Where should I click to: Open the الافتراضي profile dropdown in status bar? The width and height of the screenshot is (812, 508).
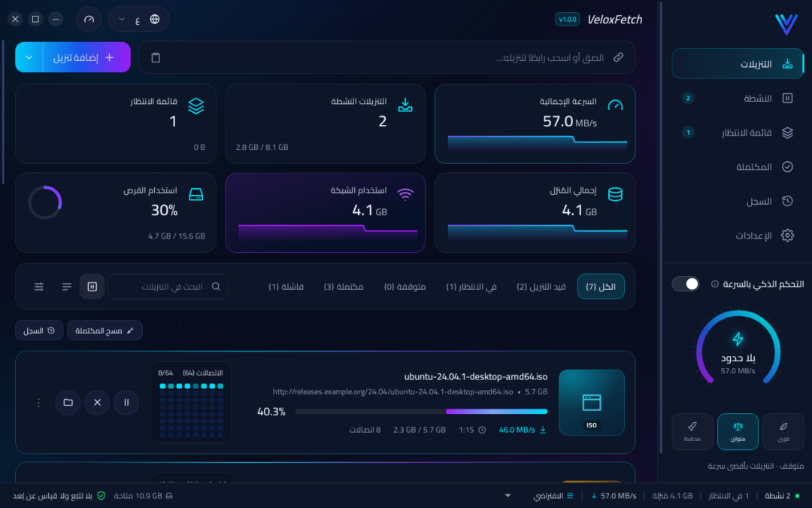coord(540,495)
